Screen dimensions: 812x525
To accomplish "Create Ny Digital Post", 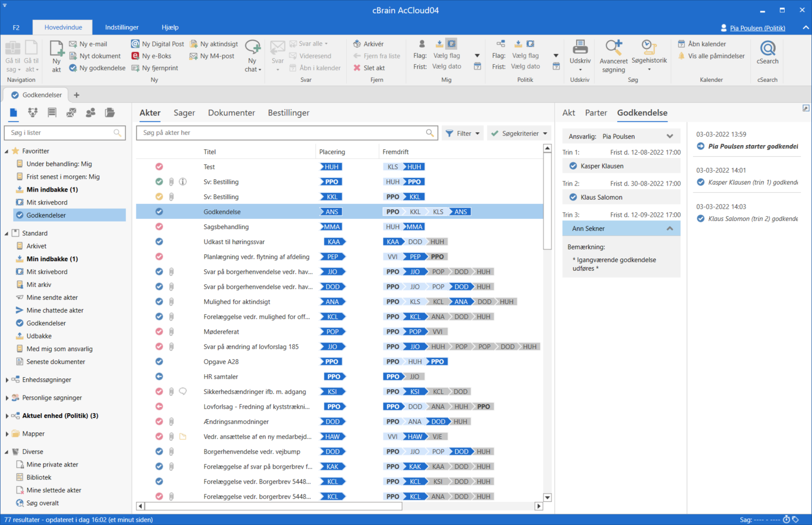I will 158,44.
